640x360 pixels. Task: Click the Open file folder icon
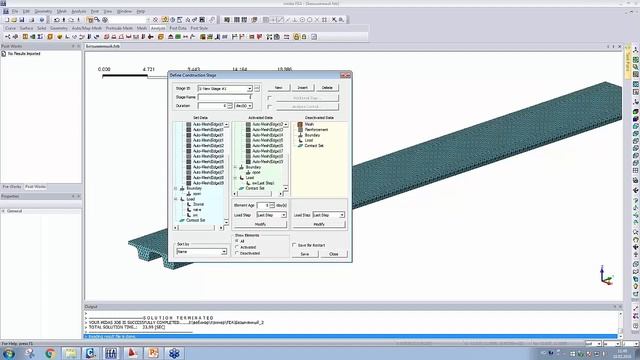click(x=14, y=20)
